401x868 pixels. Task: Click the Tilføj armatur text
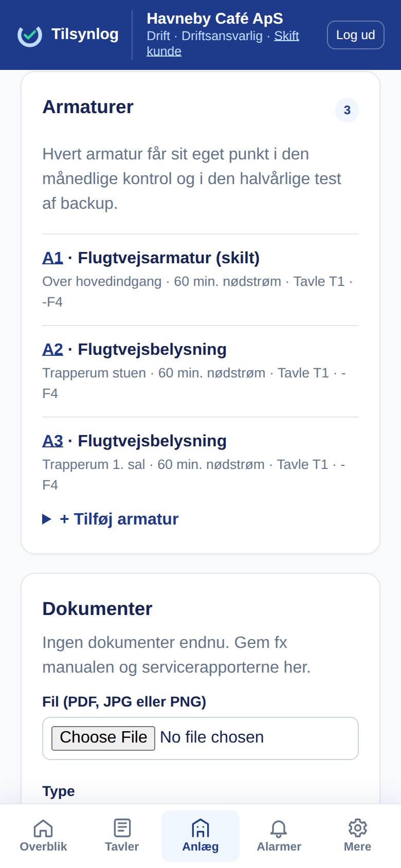tap(119, 519)
